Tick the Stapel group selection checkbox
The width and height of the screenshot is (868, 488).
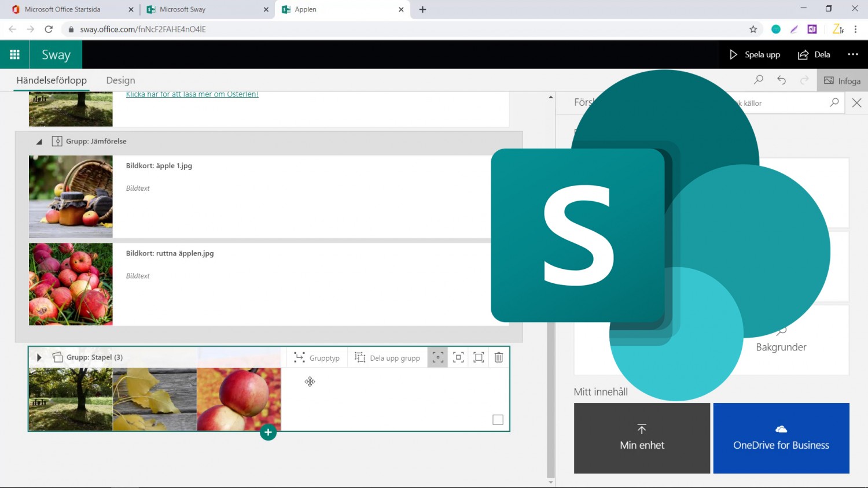[498, 420]
